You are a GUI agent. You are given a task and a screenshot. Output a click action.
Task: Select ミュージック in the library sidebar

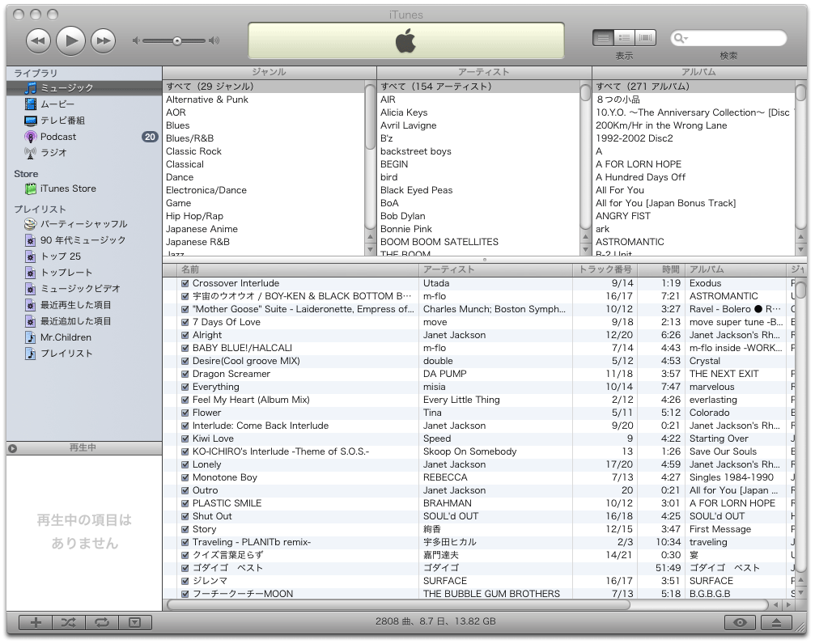point(84,88)
